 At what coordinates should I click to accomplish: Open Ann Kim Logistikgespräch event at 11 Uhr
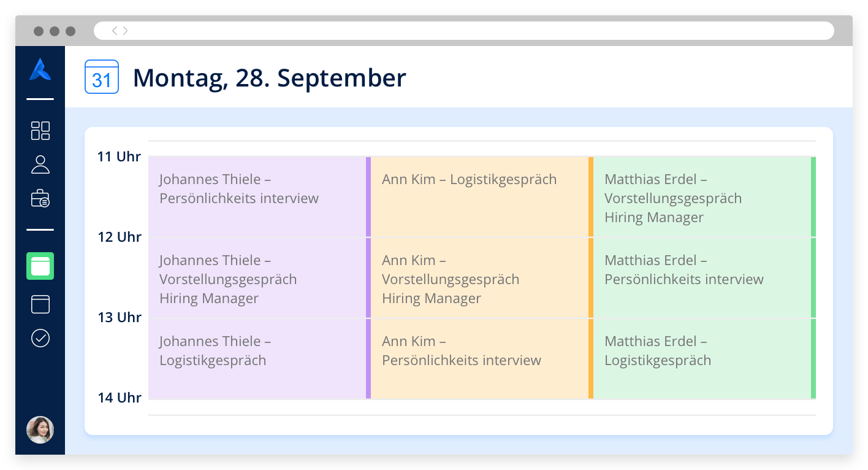(x=482, y=197)
